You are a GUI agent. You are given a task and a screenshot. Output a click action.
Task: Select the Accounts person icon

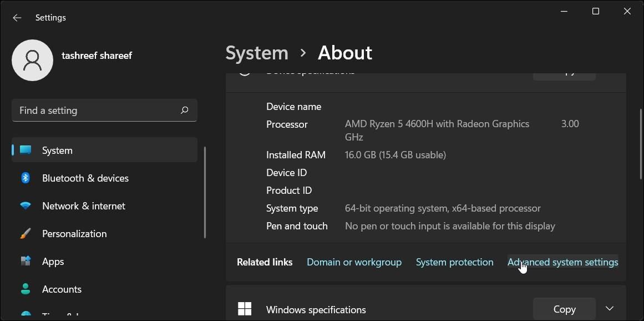click(x=26, y=289)
